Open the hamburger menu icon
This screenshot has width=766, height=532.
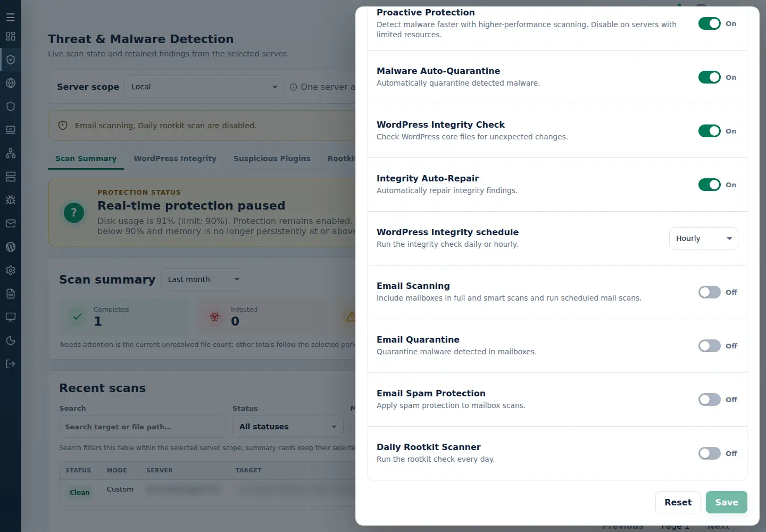[11, 18]
